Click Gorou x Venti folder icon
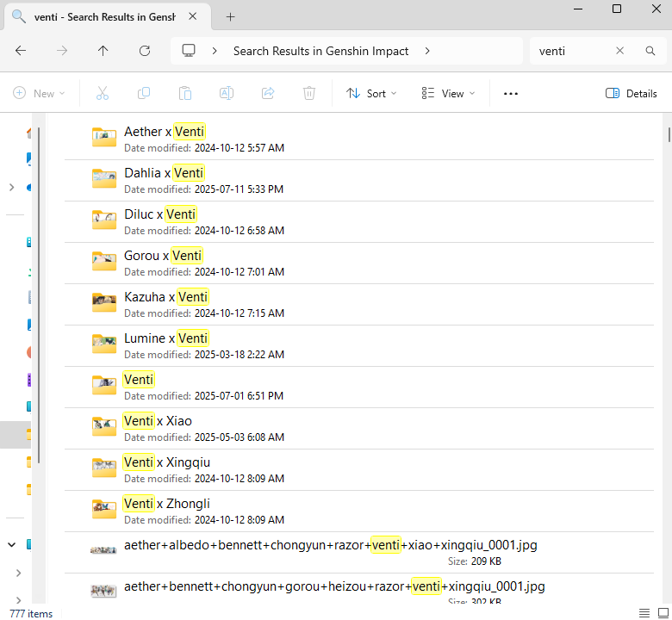Viewport: 672px width, 620px height. click(104, 261)
